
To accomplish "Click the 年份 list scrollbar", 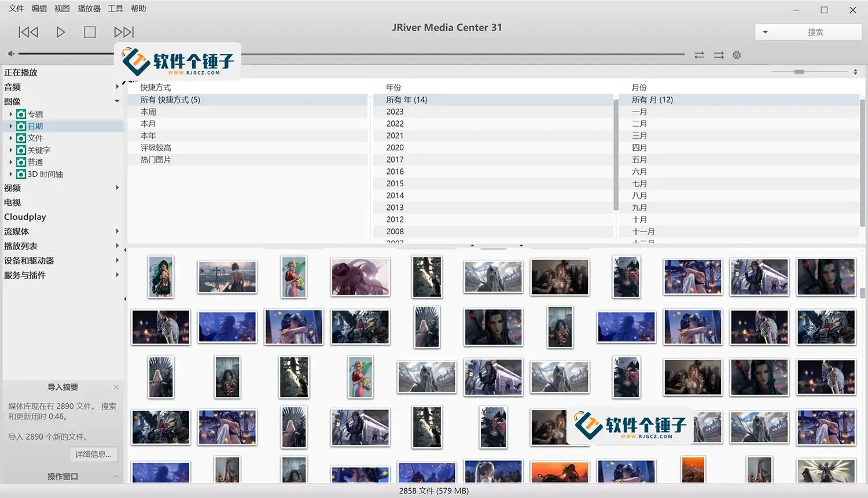I will coord(616,154).
